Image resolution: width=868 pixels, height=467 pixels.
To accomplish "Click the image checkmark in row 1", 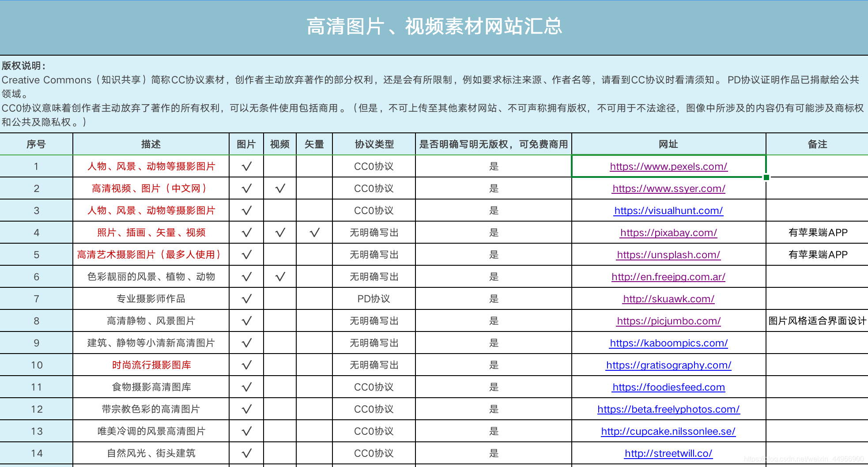I will click(246, 166).
